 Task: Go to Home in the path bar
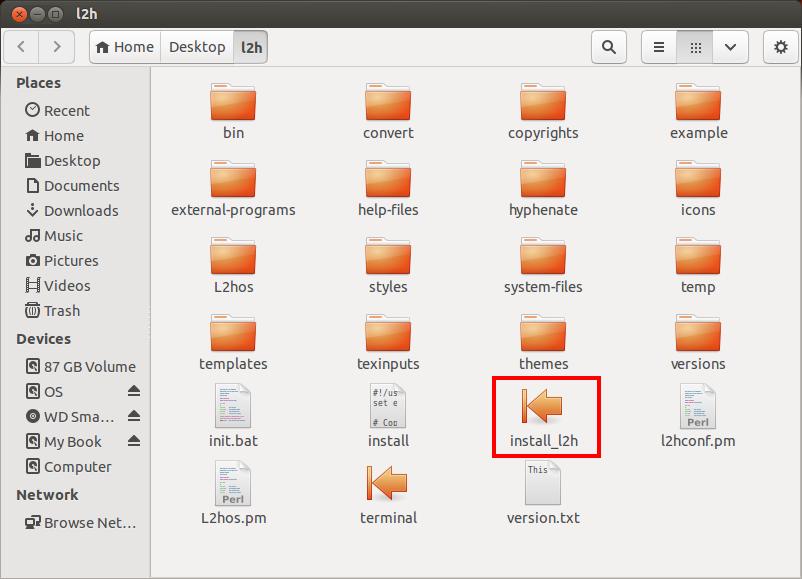[125, 47]
